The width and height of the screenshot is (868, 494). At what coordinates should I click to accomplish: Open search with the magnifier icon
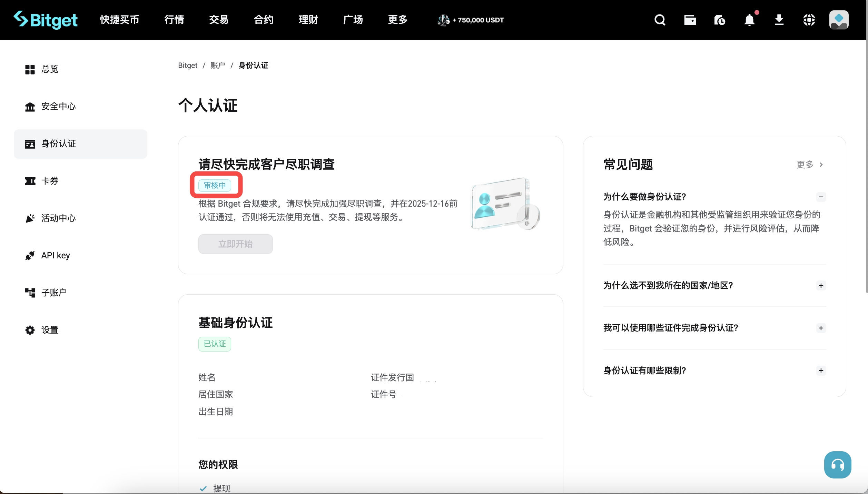pos(660,20)
